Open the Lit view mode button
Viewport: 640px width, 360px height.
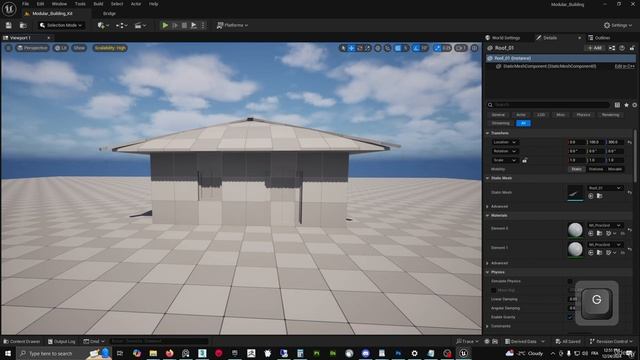tap(61, 48)
